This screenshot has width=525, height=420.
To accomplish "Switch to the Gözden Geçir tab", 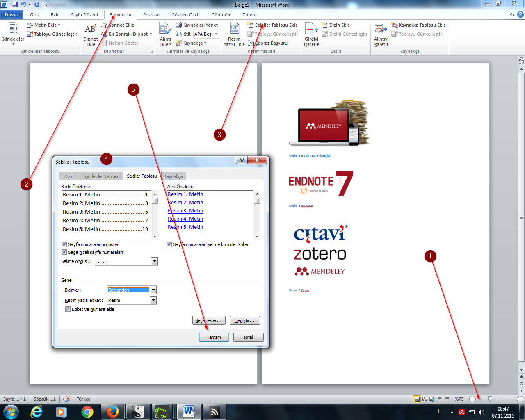I will tap(186, 15).
